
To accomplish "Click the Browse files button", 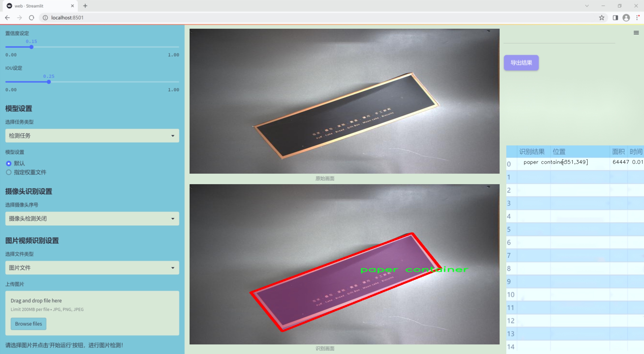I will (28, 324).
